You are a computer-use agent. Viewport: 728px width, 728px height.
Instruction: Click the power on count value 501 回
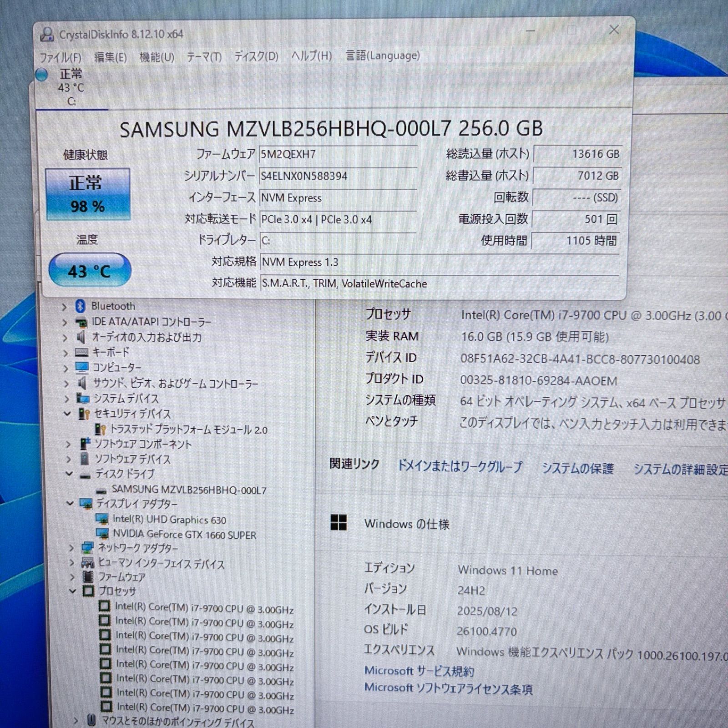[576, 219]
